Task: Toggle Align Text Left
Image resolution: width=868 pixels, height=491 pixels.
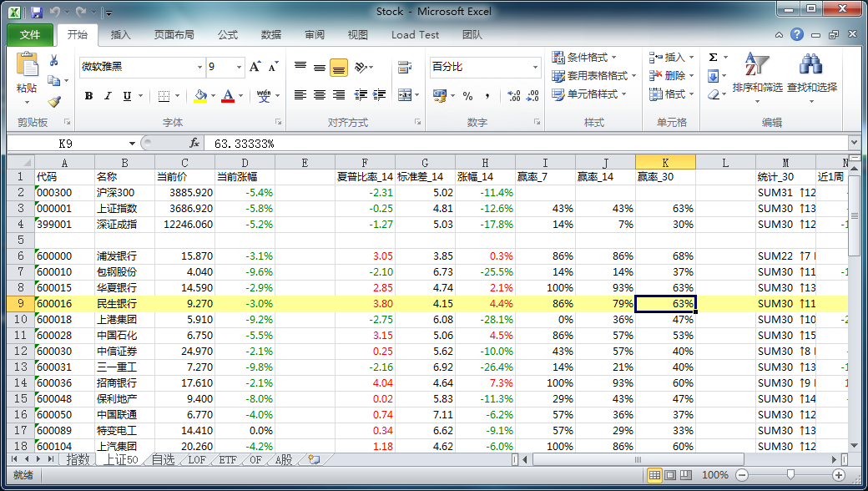Action: click(x=300, y=95)
